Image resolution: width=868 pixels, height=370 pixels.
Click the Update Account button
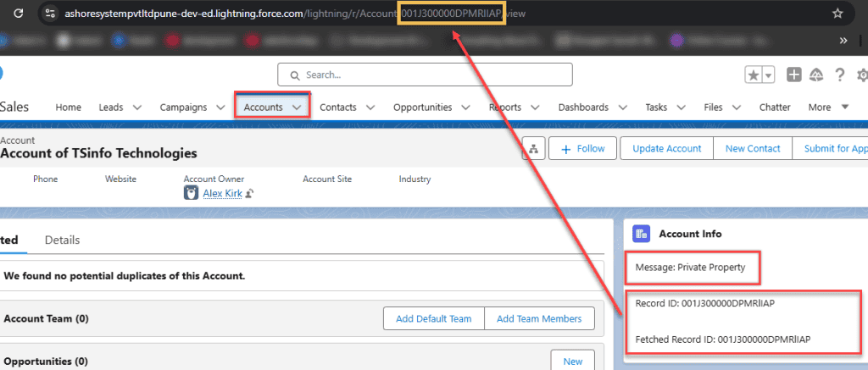point(666,149)
